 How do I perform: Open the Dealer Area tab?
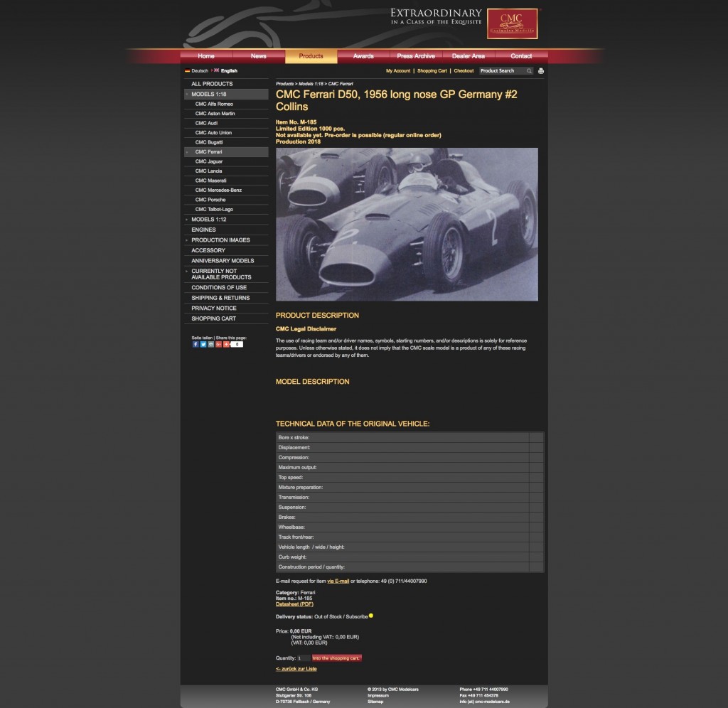(469, 56)
